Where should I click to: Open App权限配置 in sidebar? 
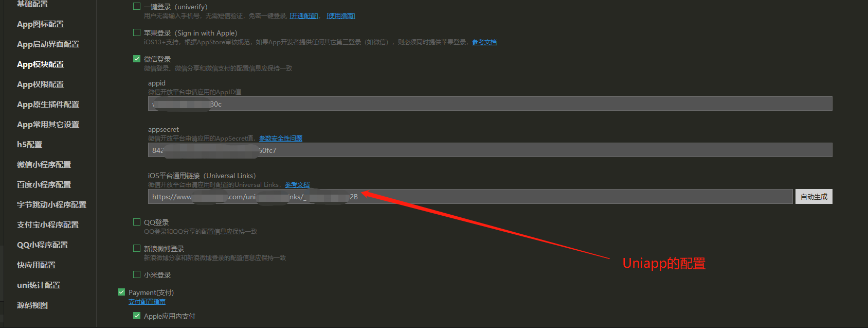pyautogui.click(x=41, y=84)
